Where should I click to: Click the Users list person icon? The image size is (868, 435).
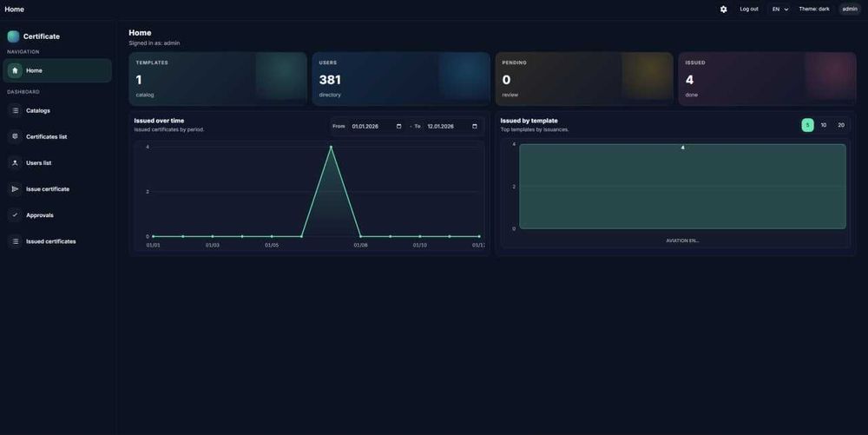[x=15, y=162]
